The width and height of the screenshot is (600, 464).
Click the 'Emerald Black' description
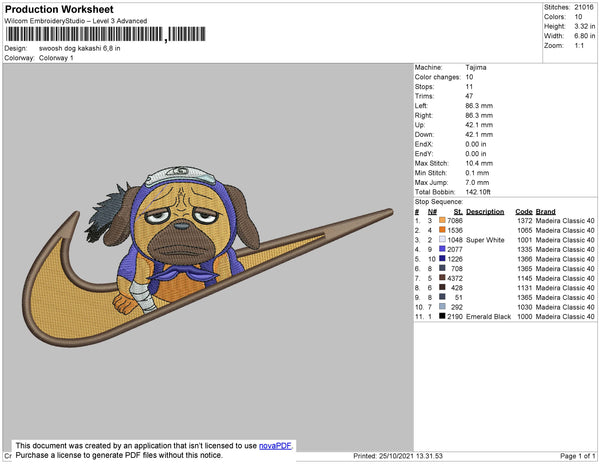point(489,317)
